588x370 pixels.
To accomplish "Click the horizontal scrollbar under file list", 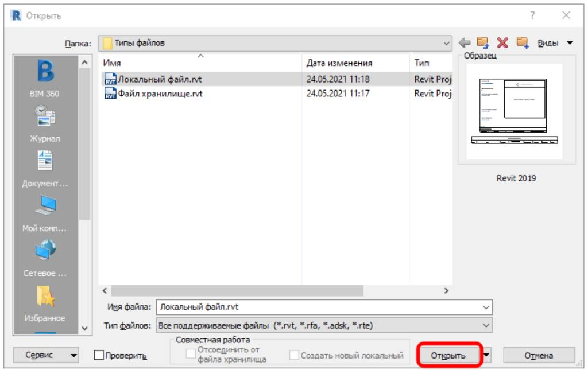I will tap(276, 291).
